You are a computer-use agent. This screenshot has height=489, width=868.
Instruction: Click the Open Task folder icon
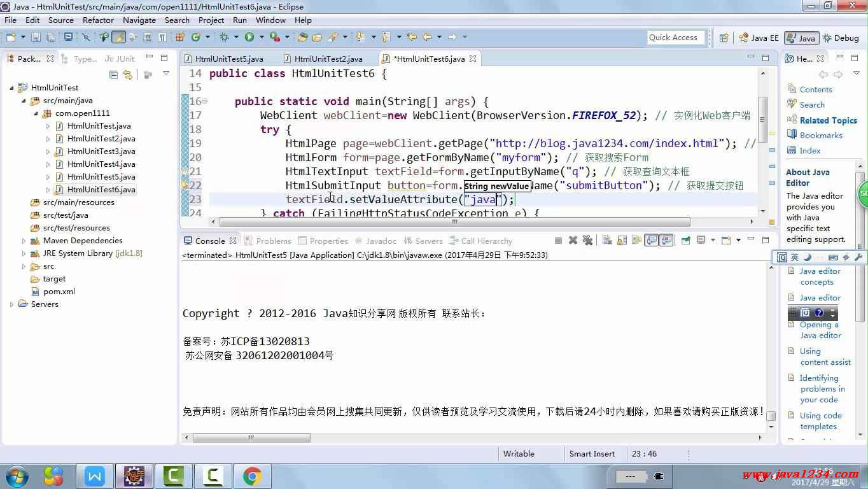pyautogui.click(x=317, y=38)
